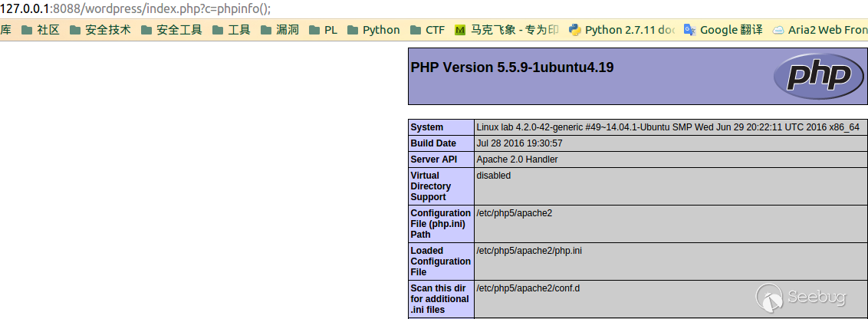The height and width of the screenshot is (319, 868).
Task: Open the Python 2.7.11 docs bookmark
Action: pyautogui.click(x=622, y=30)
